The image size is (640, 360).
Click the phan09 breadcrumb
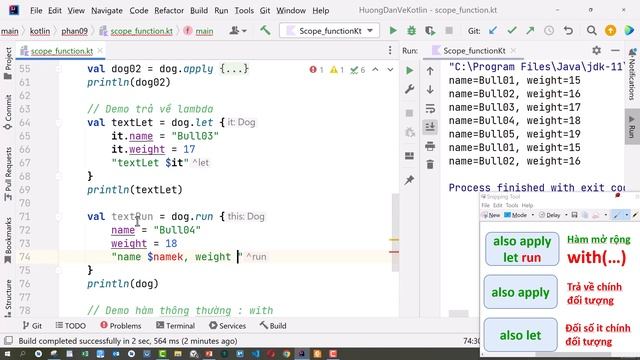(x=74, y=31)
